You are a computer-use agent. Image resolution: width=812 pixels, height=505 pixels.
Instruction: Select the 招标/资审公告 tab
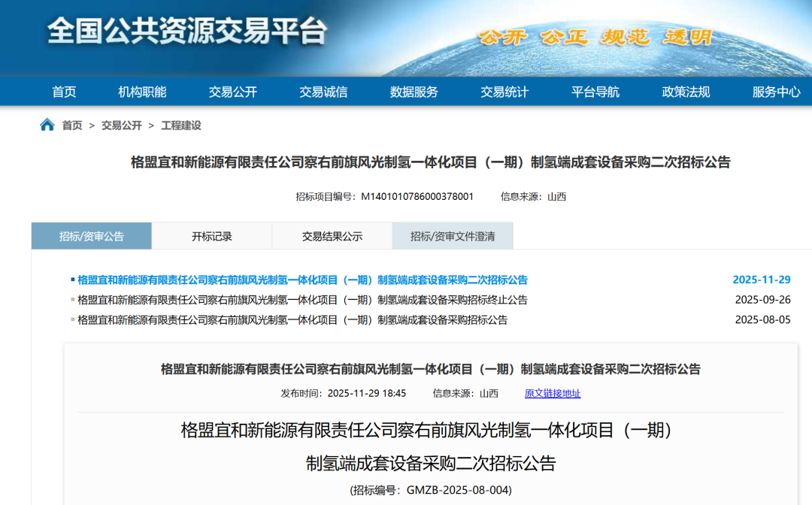[90, 235]
